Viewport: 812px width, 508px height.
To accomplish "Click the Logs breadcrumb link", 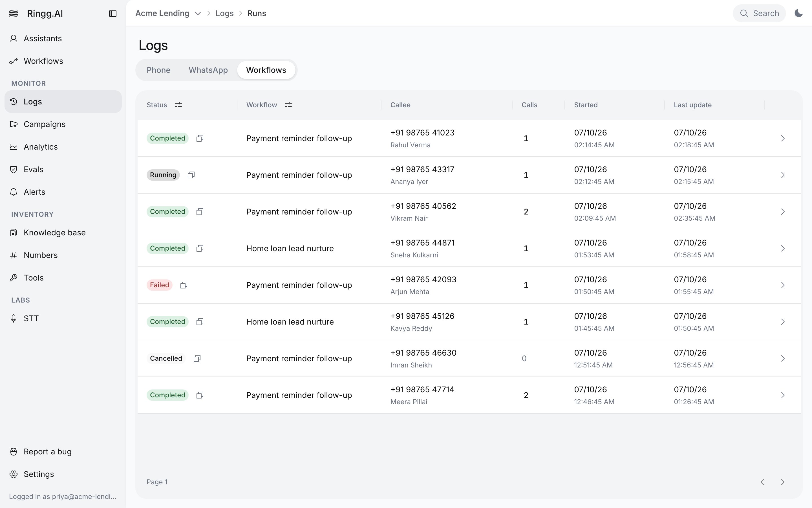I will point(224,14).
